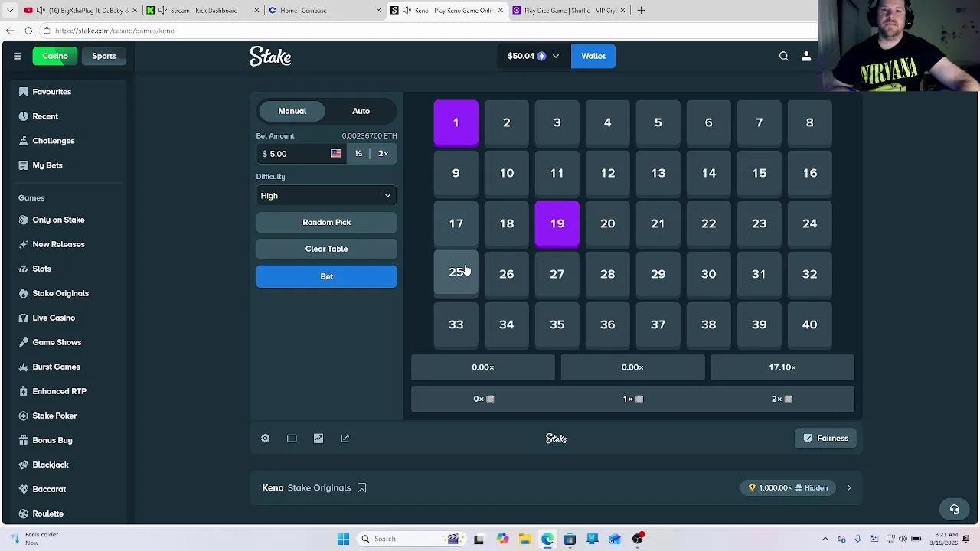Clear Table of selected numbers
Screen dimensions: 980x551
click(x=326, y=249)
